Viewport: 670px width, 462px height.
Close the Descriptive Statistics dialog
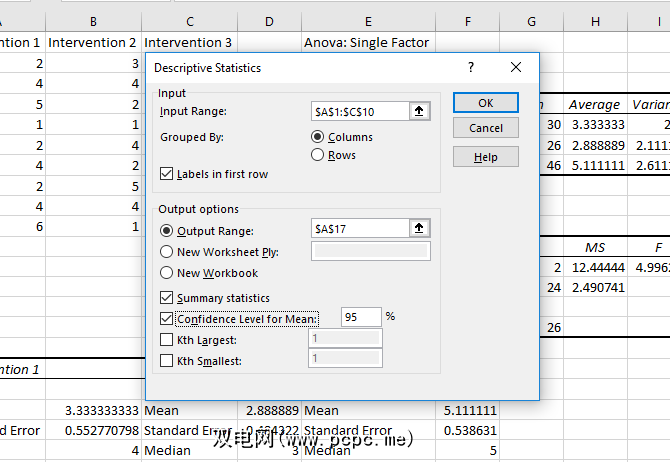click(516, 68)
